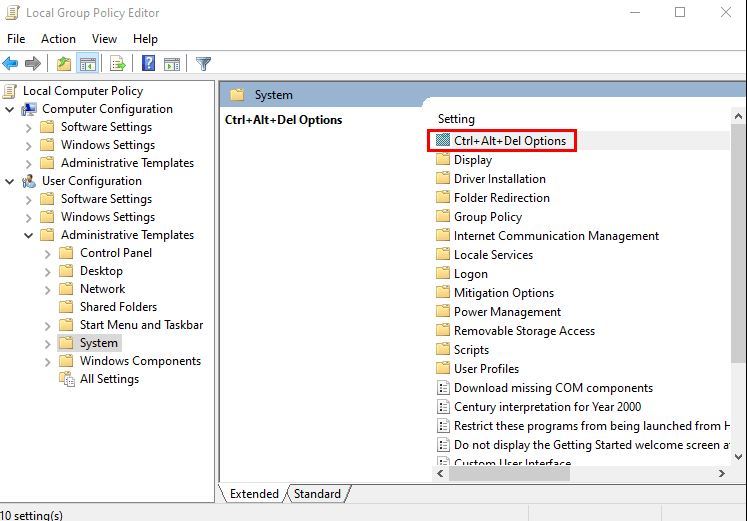Click the Century interpretation policy icon
This screenshot has height=521, width=747.
(x=443, y=407)
